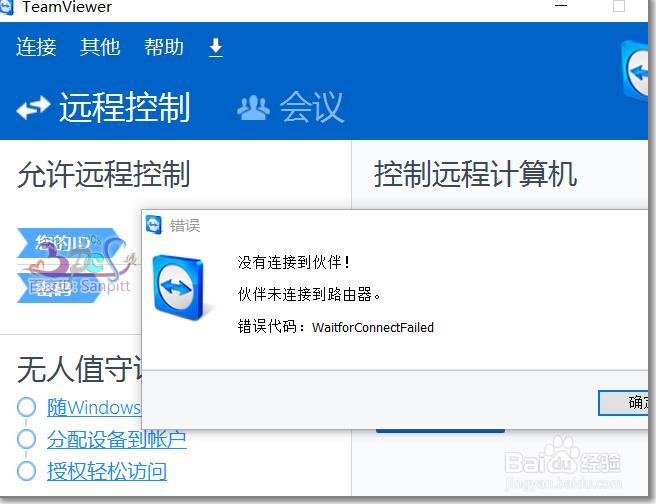The height and width of the screenshot is (504, 656).
Task: Open the 随Windows startup link
Action: (x=94, y=407)
